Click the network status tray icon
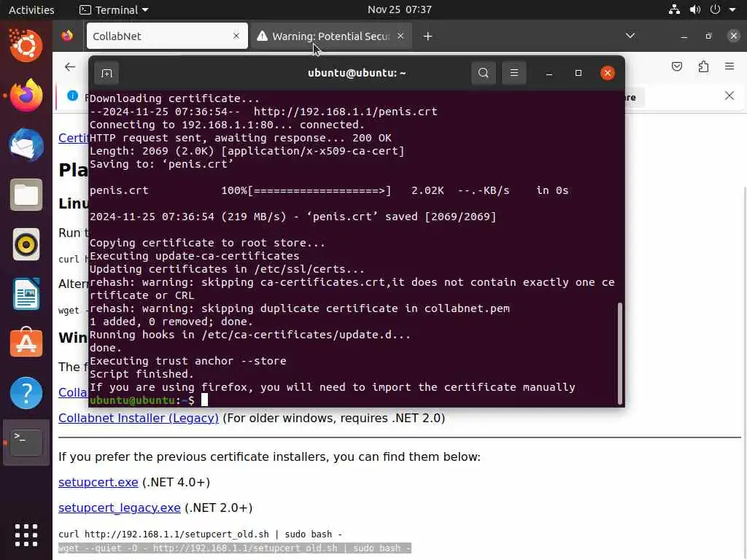The width and height of the screenshot is (747, 560). [673, 9]
